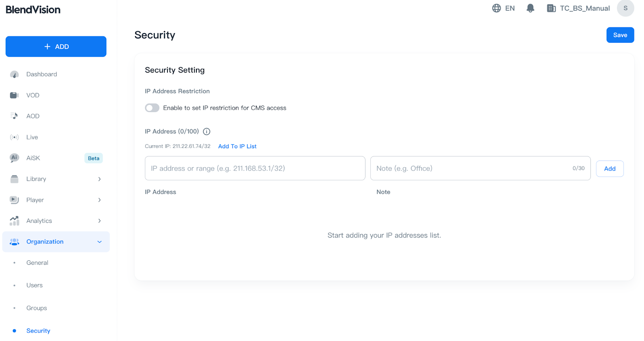Screen dimensions: 644x341
Task: Click the notification bell icon
Action: tap(530, 8)
